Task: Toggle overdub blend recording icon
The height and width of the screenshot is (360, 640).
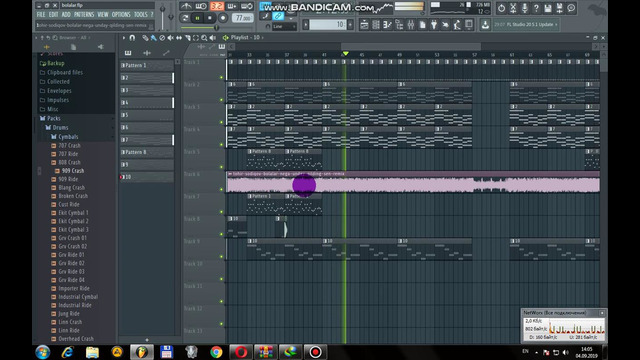Action: (231, 6)
